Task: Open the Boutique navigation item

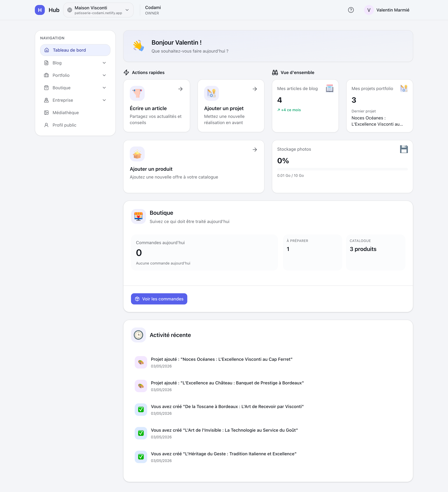Action: point(75,88)
